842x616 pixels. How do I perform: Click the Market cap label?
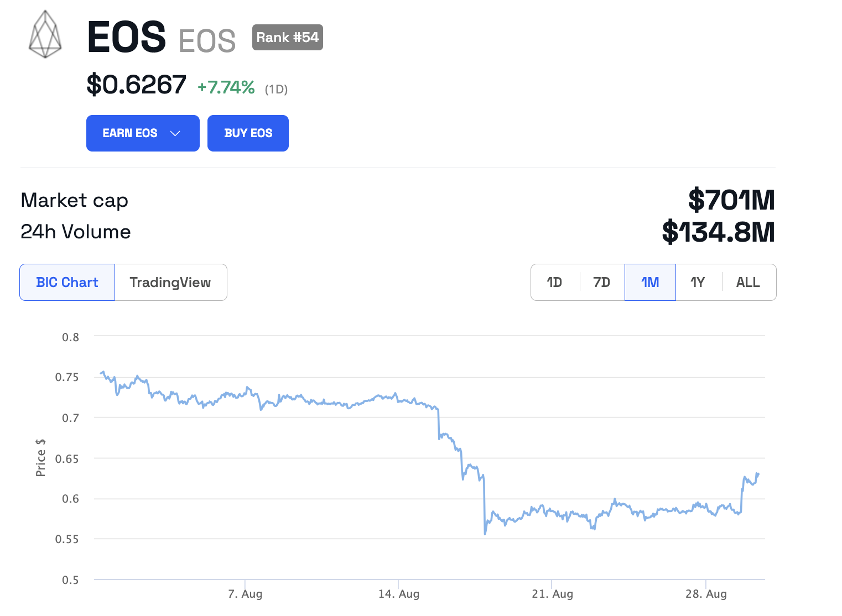74,201
